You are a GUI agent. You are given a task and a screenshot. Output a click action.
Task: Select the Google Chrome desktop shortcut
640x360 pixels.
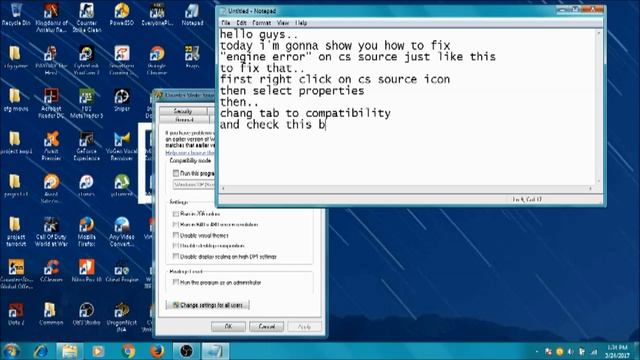157,60
